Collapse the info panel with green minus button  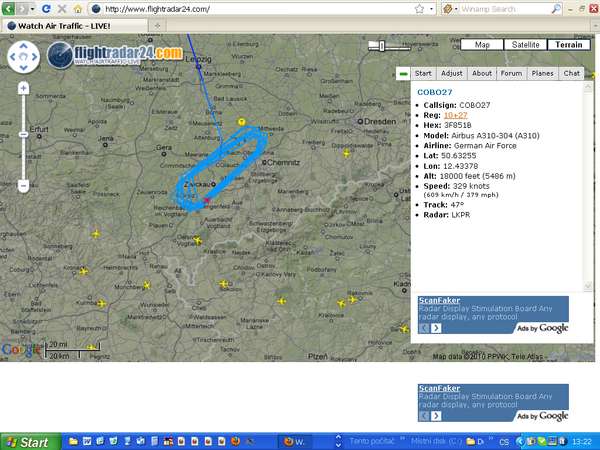click(x=402, y=74)
